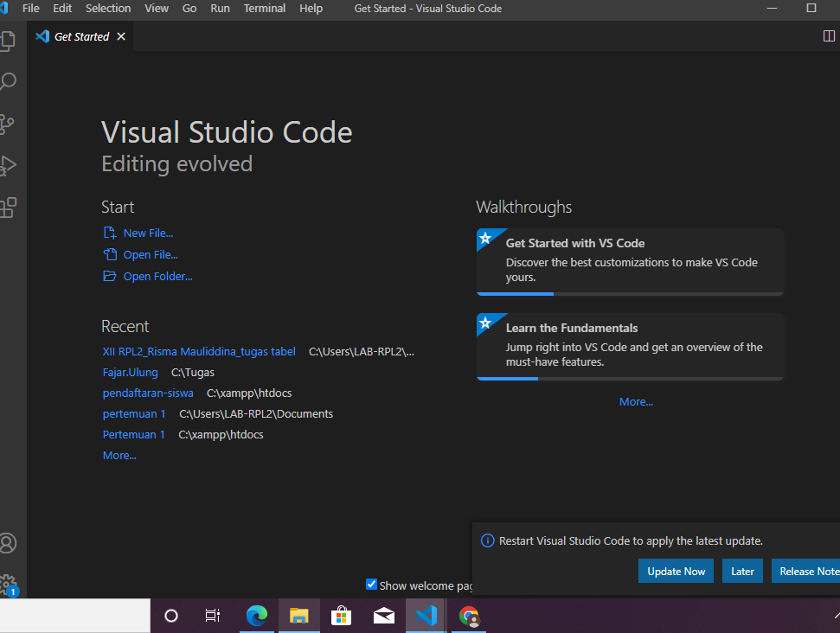The image size is (840, 633).
Task: Open recent pertemuan 1 in Documents
Action: tap(134, 414)
